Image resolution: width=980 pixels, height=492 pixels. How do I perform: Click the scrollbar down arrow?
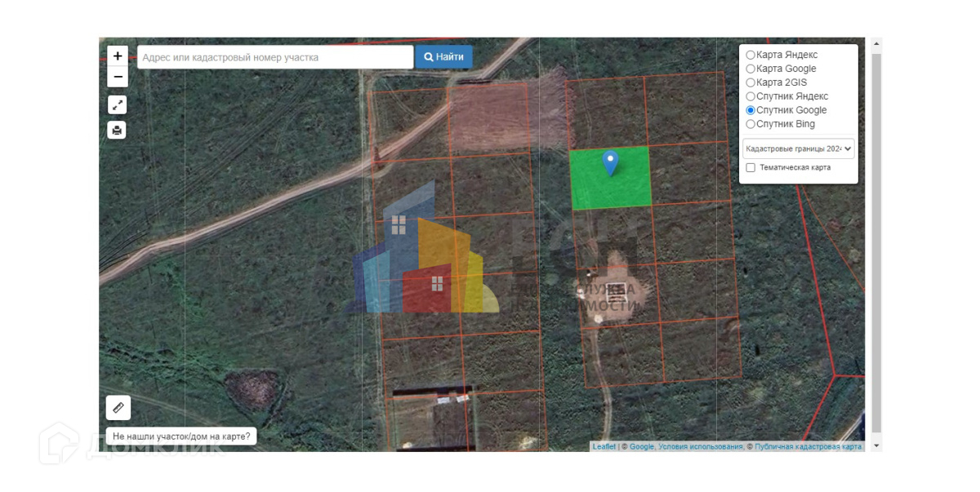pos(877,445)
